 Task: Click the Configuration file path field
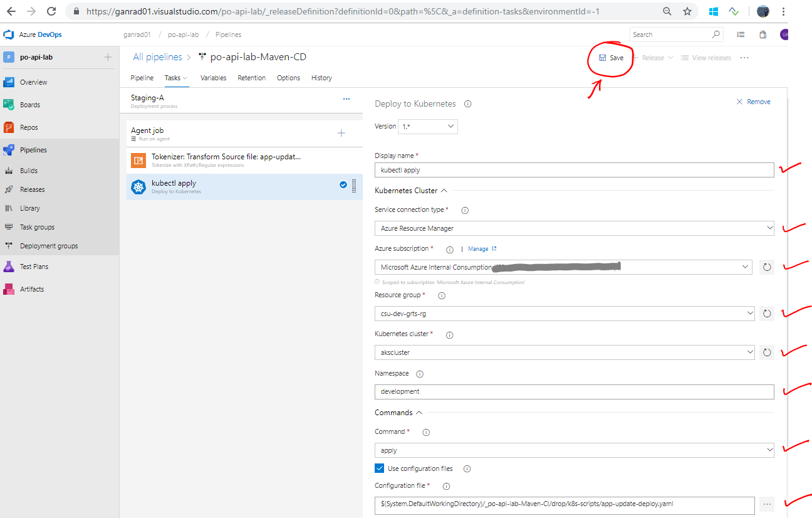(x=565, y=505)
